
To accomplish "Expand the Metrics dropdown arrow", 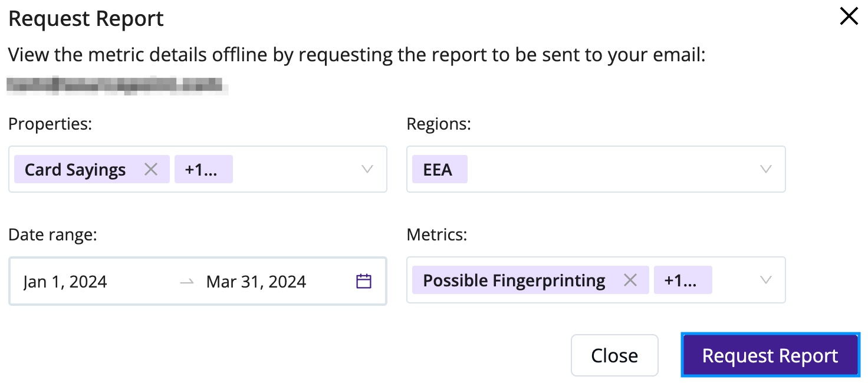I will [766, 280].
